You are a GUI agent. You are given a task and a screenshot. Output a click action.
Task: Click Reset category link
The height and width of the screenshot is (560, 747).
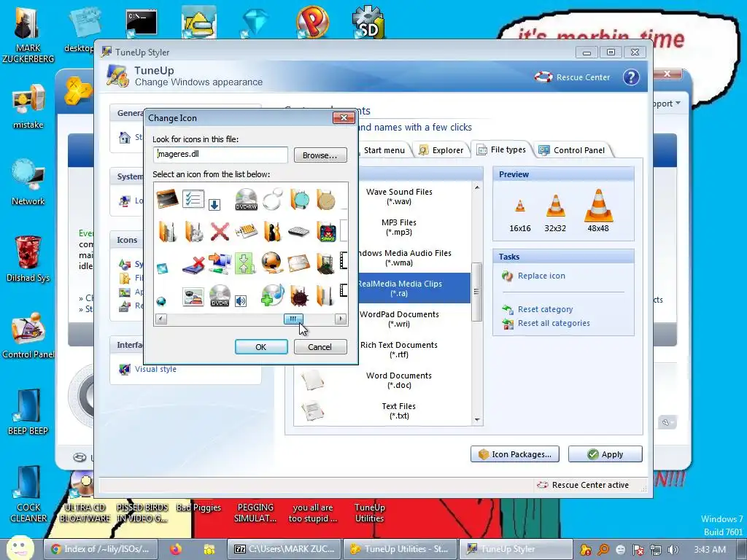545,309
